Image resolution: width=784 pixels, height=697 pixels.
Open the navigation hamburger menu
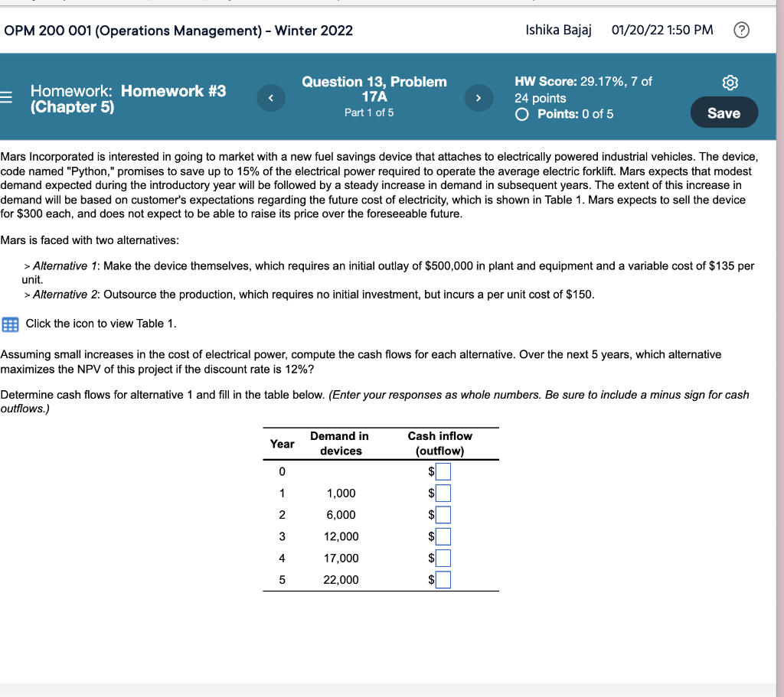tap(8, 99)
